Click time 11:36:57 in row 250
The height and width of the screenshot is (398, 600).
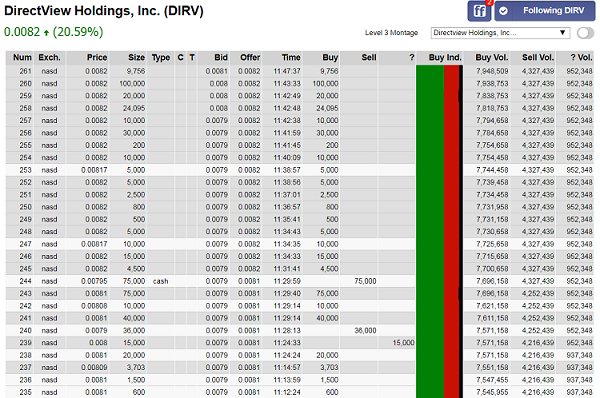[x=287, y=207]
